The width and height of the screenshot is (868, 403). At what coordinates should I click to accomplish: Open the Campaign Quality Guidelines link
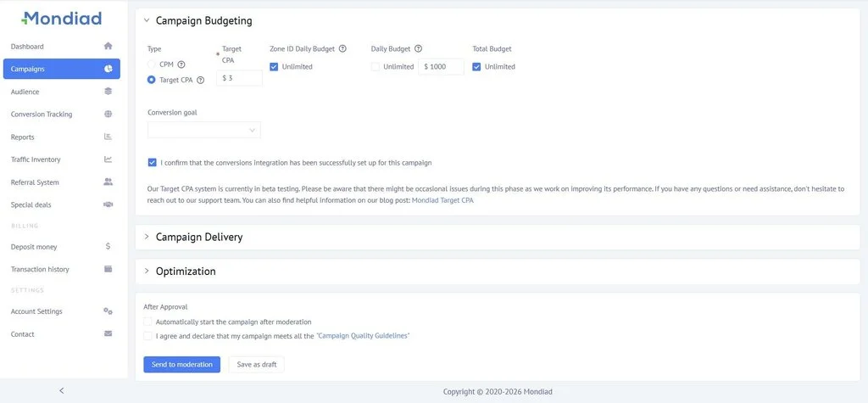click(x=363, y=336)
